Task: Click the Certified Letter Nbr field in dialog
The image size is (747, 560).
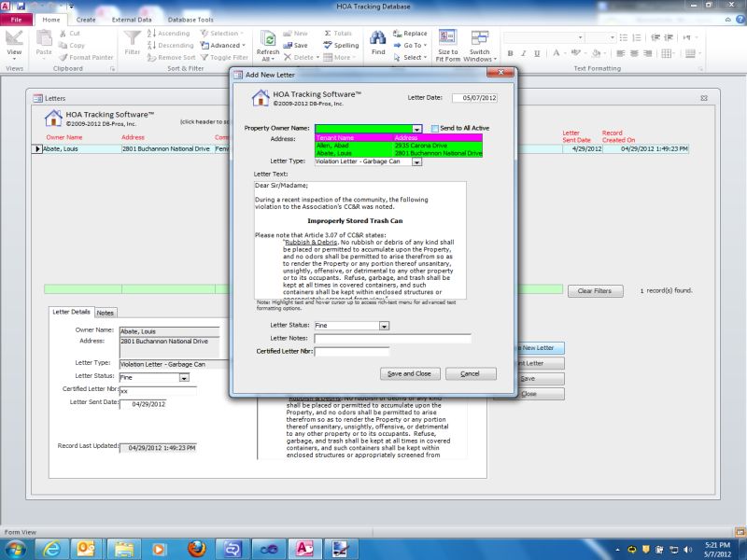Action: [x=352, y=352]
